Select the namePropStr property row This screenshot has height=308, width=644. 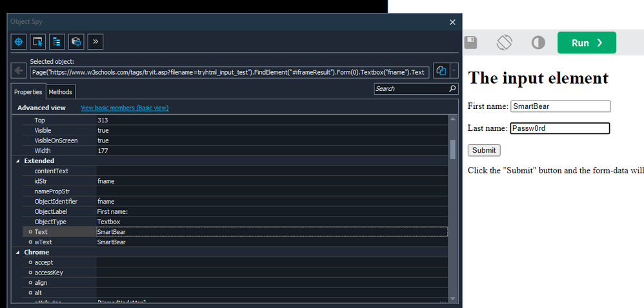point(235,191)
